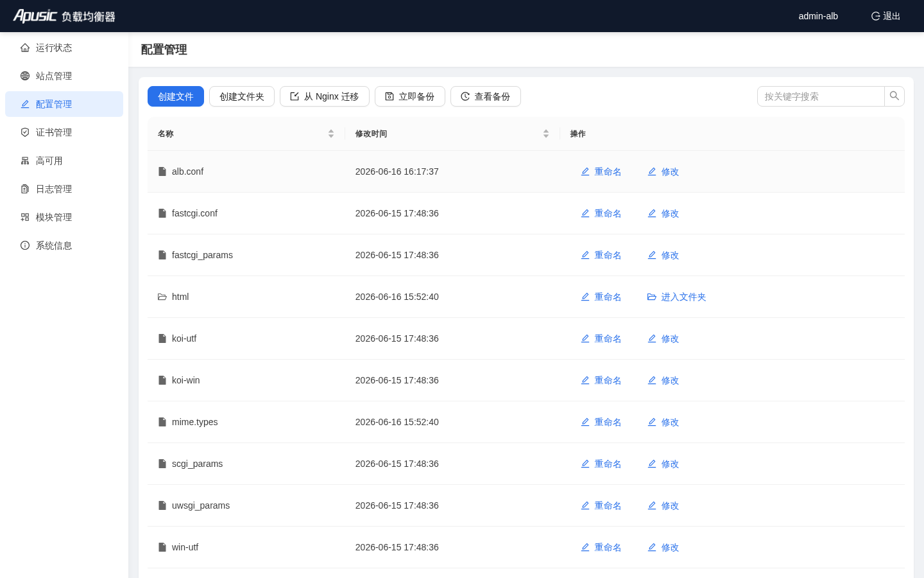Open 系统信息 info icon
Image resolution: width=924 pixels, height=578 pixels.
click(x=25, y=245)
